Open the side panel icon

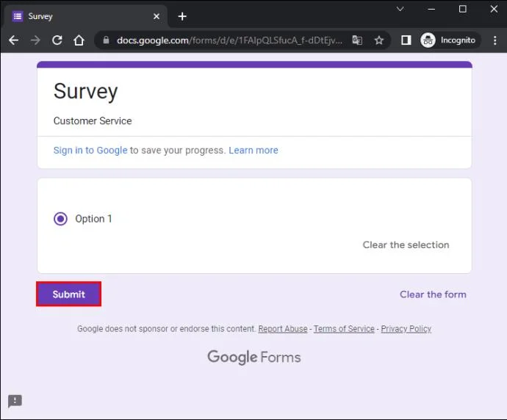click(406, 40)
